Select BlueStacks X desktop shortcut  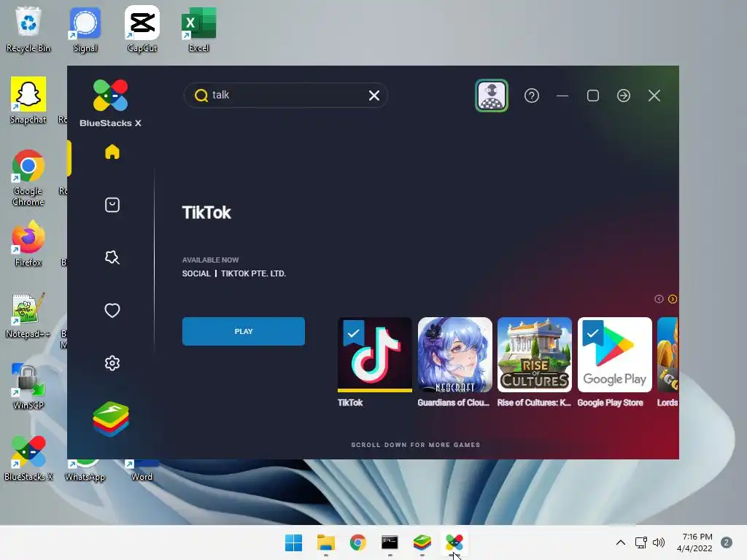pyautogui.click(x=28, y=458)
